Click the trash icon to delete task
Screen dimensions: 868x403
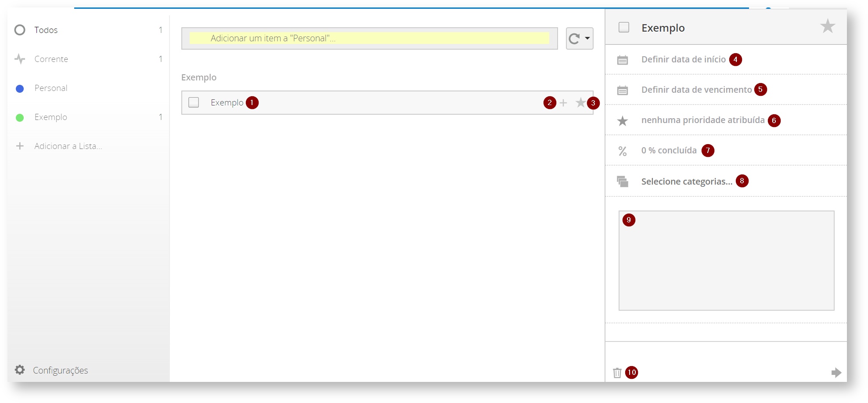(x=617, y=373)
